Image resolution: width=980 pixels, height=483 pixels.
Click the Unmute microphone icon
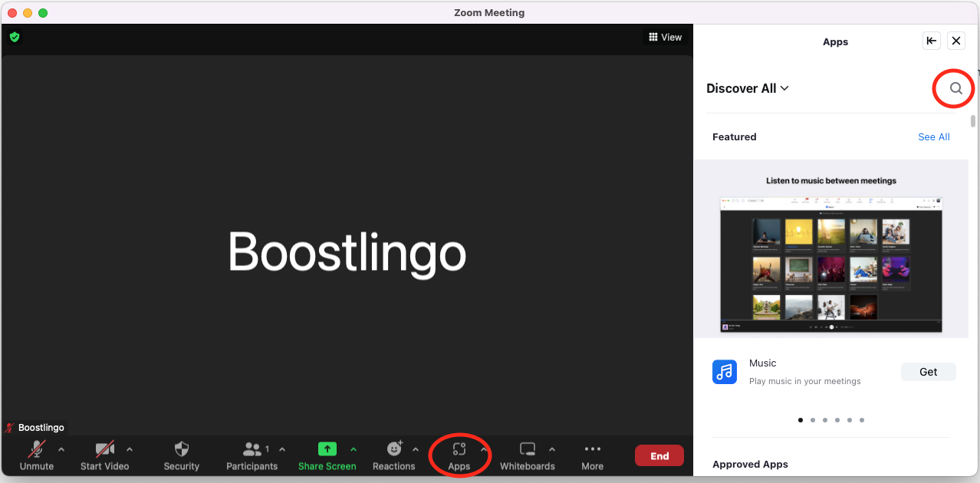(36, 449)
